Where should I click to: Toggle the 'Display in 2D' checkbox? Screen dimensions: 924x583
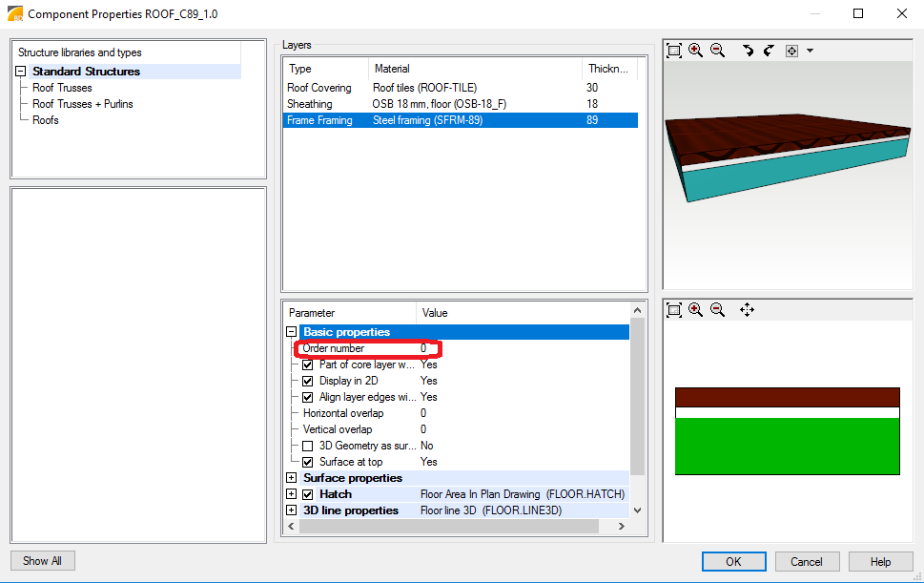click(x=308, y=381)
